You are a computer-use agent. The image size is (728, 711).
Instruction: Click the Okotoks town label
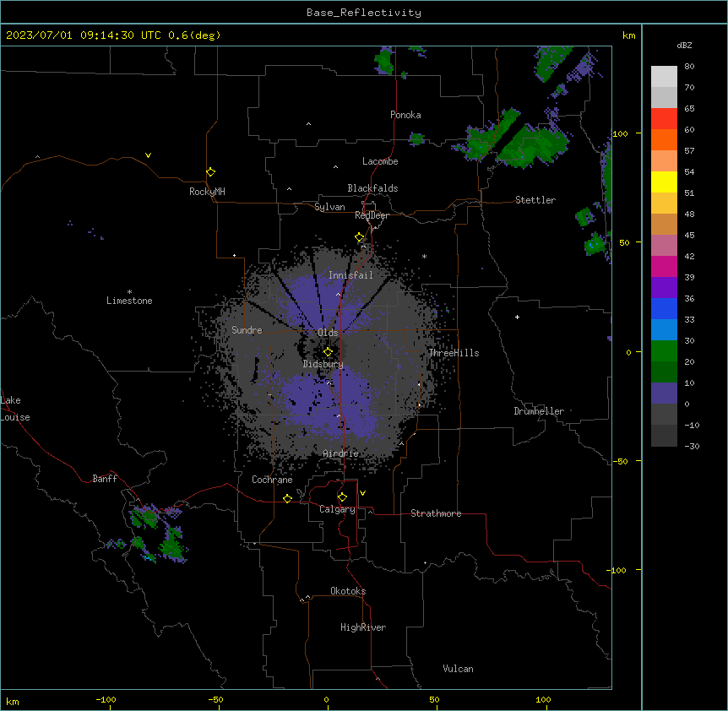tap(348, 591)
